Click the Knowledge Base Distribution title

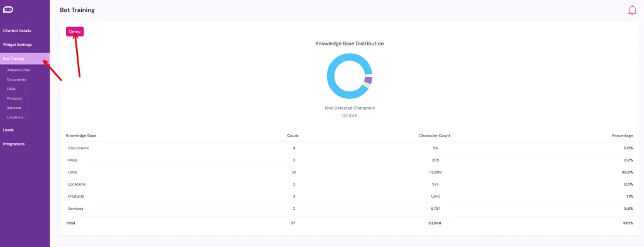point(350,43)
